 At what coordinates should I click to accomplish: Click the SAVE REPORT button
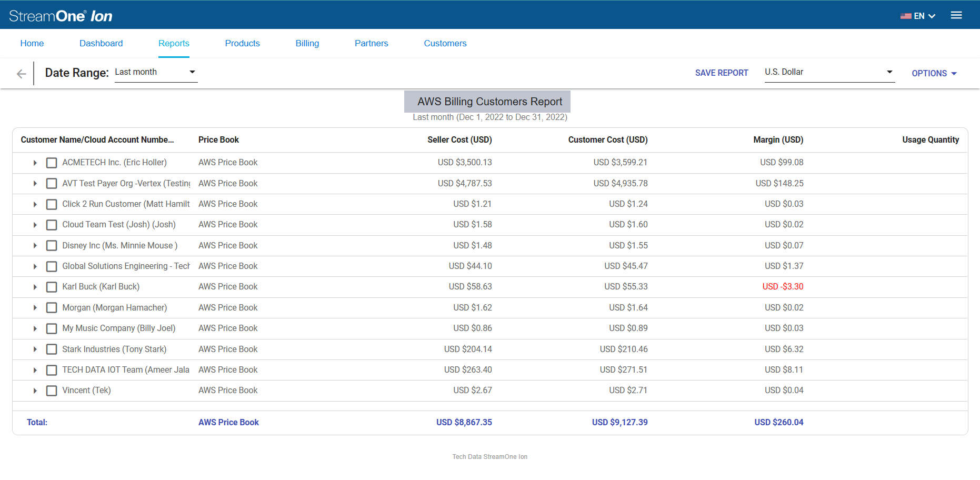[722, 73]
